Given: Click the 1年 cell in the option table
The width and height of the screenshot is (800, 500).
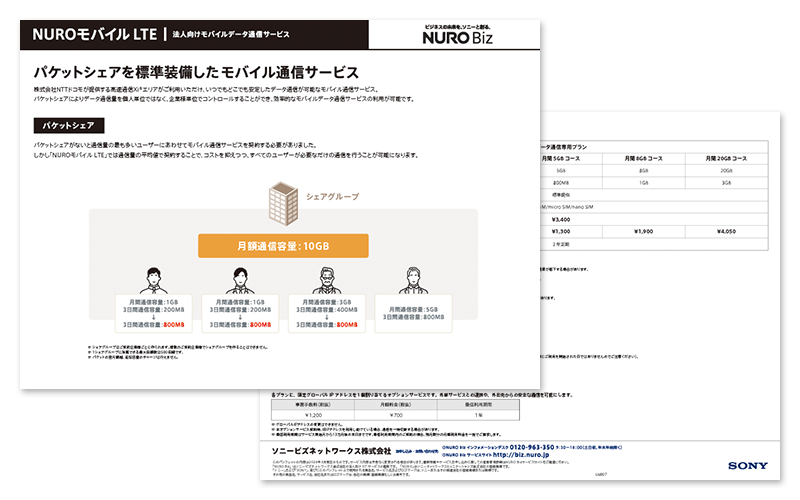Looking at the screenshot, I should tap(478, 415).
